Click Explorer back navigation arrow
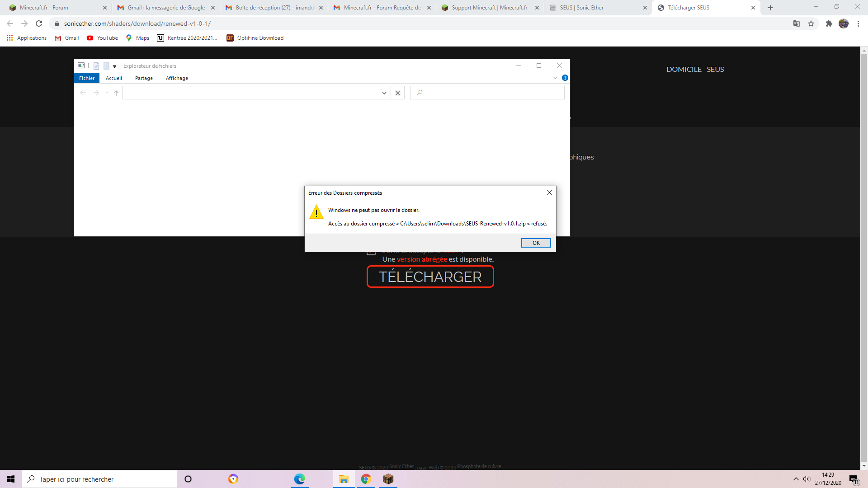The height and width of the screenshot is (488, 868). tap(83, 93)
